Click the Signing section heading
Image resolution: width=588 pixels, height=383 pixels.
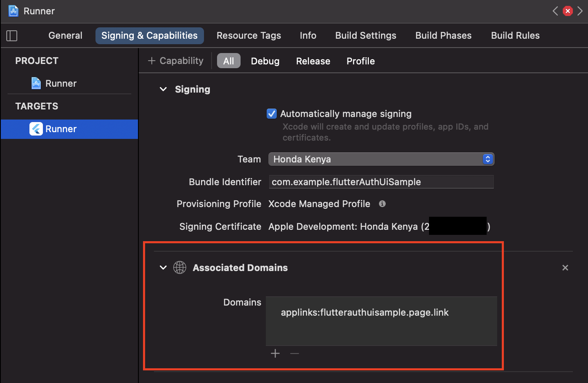193,89
